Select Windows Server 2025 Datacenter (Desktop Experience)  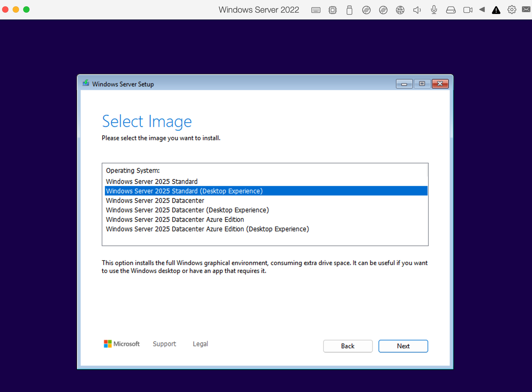[x=187, y=210]
